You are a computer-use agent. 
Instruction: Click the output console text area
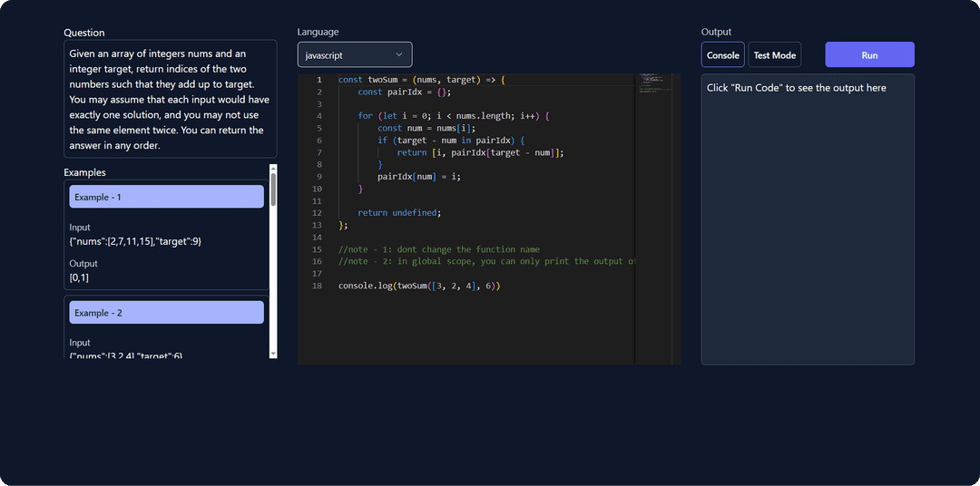808,219
